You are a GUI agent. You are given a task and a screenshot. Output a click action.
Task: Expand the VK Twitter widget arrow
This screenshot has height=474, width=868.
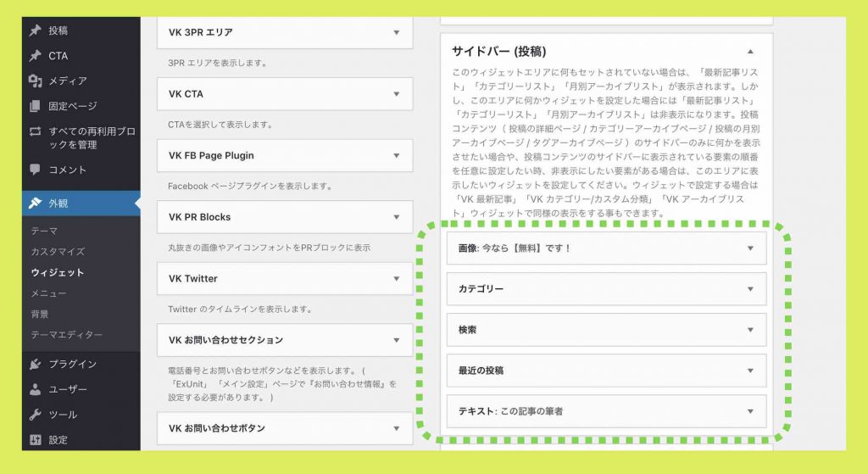click(397, 278)
